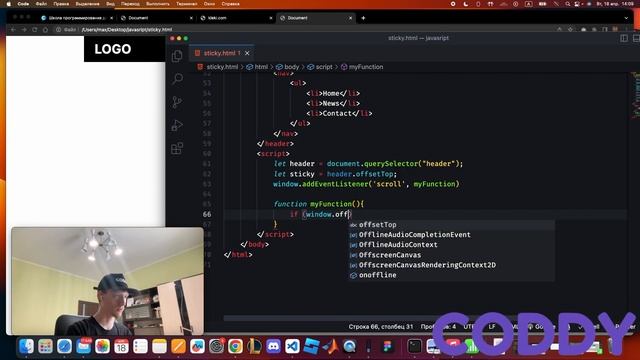
Task: Select OffscreenCanvas suggestion
Action: pos(451,255)
